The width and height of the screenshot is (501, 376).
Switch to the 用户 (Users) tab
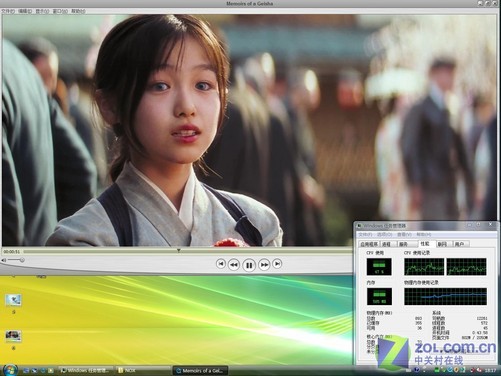[x=461, y=244]
